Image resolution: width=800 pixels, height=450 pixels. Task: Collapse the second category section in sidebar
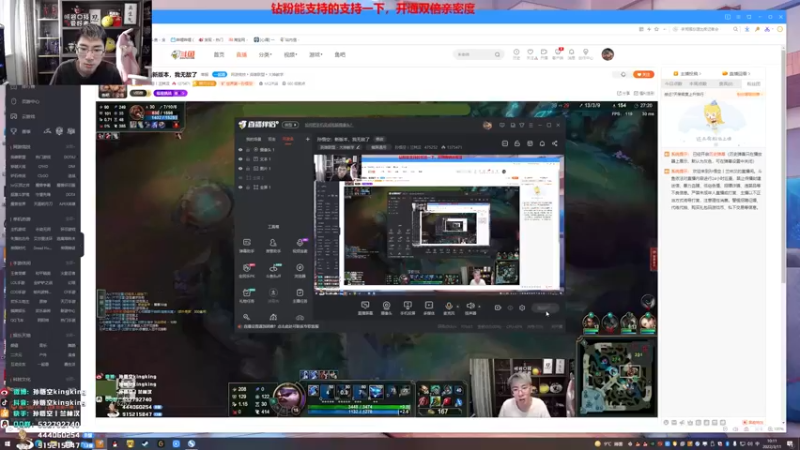pyautogui.click(x=70, y=219)
